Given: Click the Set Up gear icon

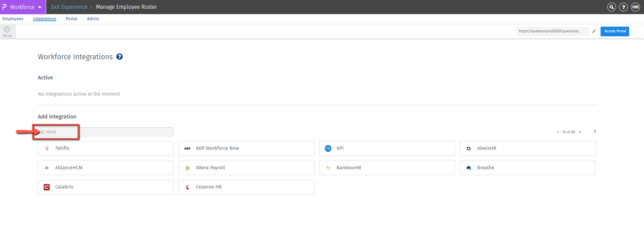Looking at the screenshot, I should click(7, 30).
